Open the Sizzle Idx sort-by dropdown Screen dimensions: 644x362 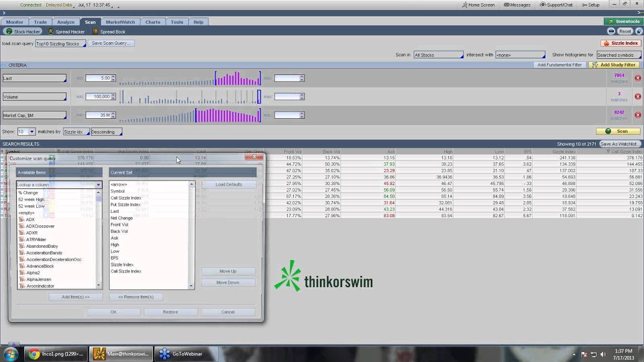coord(76,132)
